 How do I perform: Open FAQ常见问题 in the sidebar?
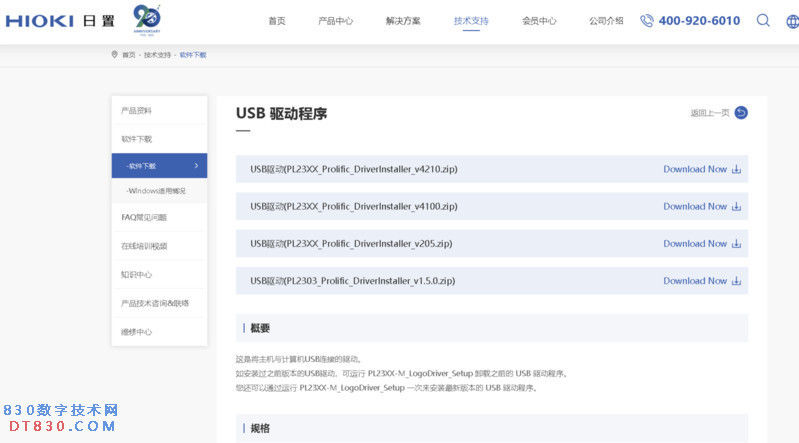click(144, 217)
